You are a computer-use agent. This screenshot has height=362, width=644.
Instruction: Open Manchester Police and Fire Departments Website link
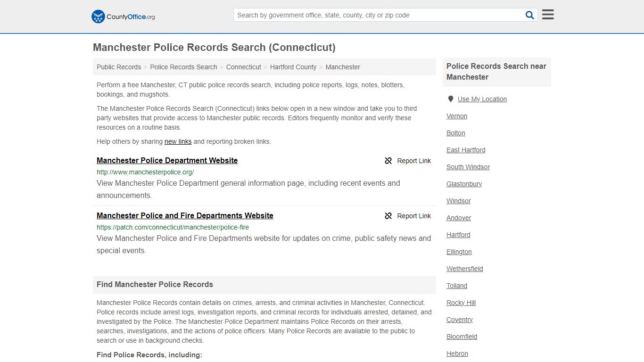point(185,215)
